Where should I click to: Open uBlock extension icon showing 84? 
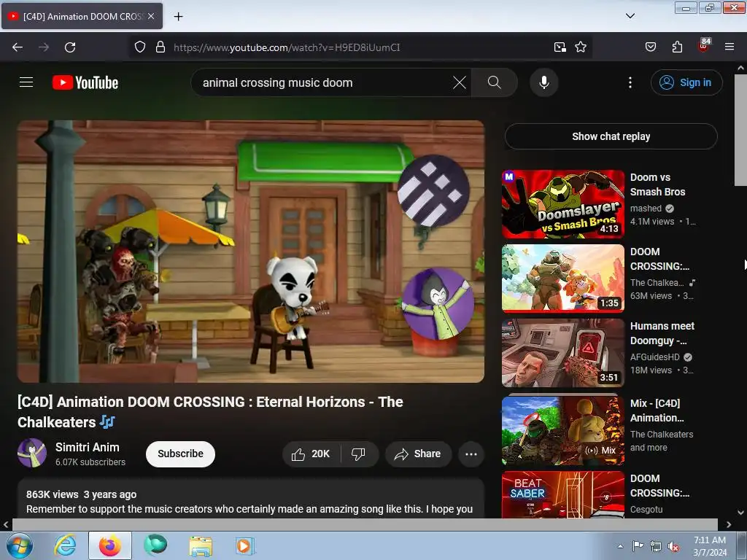[704, 46]
